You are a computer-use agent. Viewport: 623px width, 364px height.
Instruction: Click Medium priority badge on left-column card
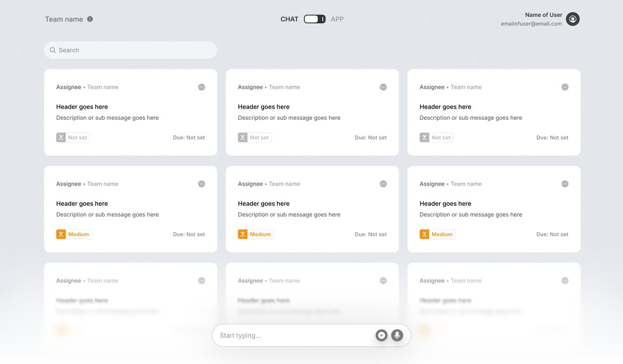click(74, 234)
